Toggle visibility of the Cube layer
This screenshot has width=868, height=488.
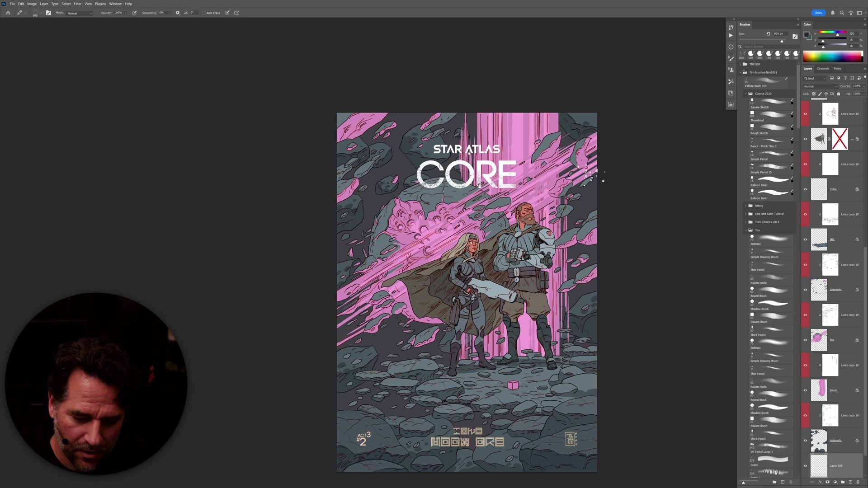click(805, 189)
